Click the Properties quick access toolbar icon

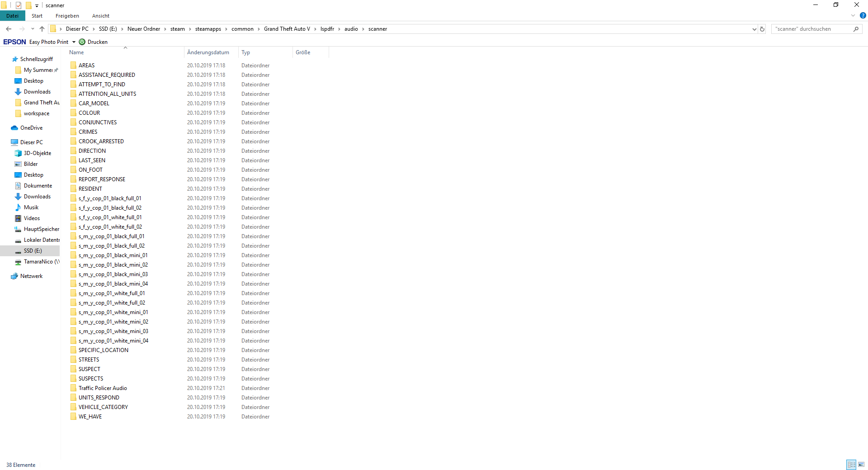tap(19, 5)
